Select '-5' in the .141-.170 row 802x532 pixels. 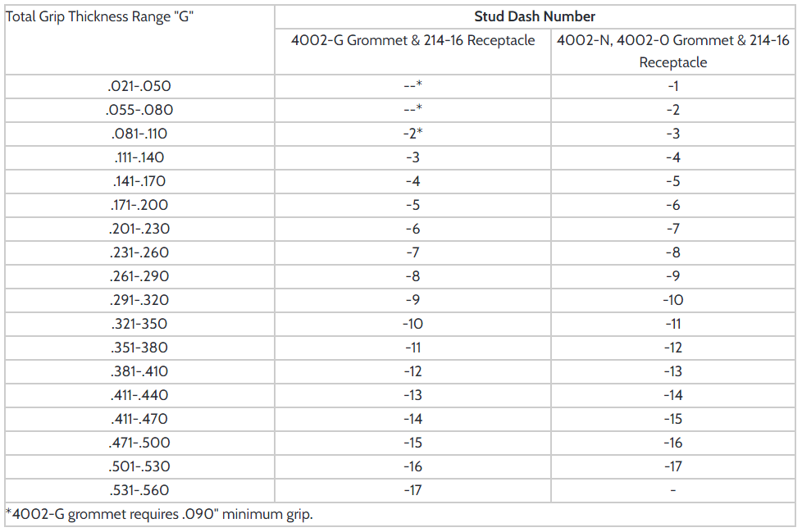672,181
